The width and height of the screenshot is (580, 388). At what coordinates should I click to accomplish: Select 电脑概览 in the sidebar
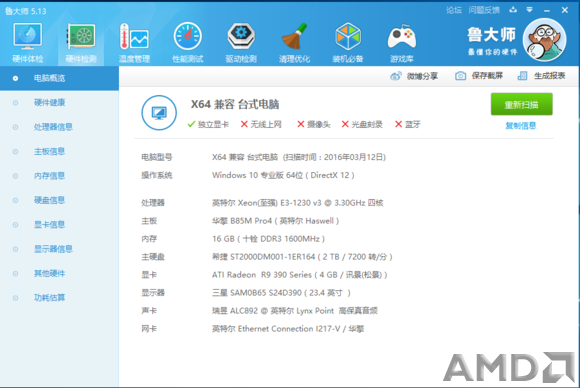[59, 78]
